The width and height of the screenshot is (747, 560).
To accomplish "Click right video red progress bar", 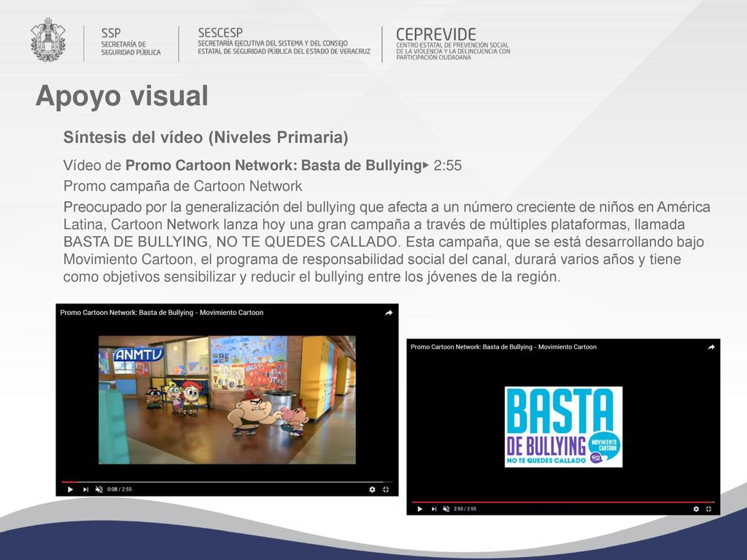I will coord(563,502).
